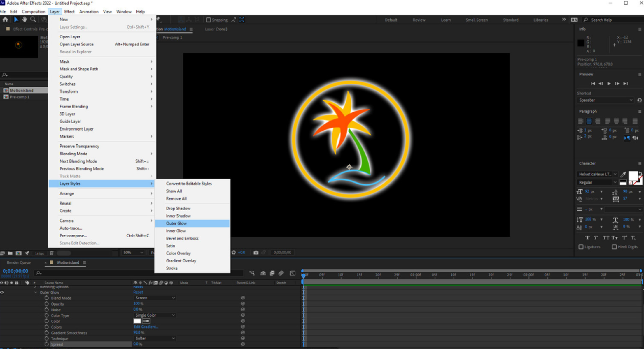Step back one frame in Preview panel
Image resolution: width=644 pixels, height=349 pixels.
[x=601, y=84]
